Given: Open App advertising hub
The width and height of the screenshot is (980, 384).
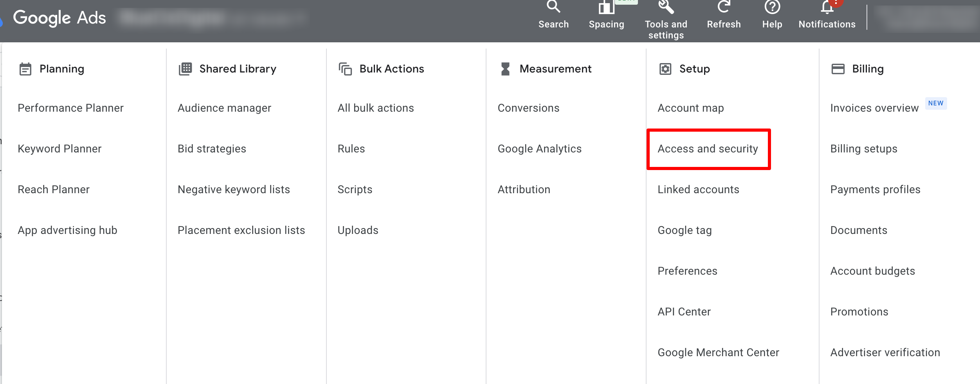Looking at the screenshot, I should coord(67,230).
